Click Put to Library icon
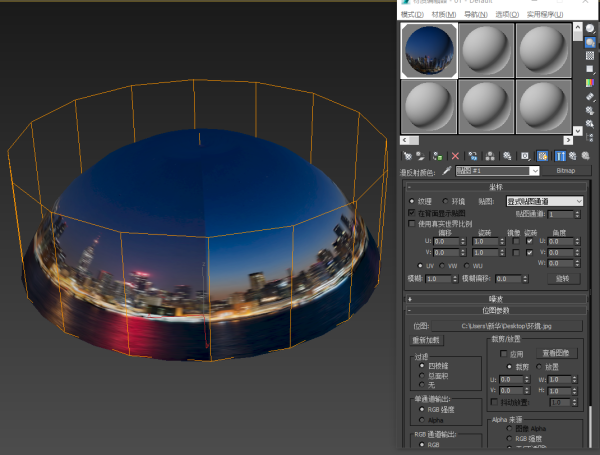600x455 pixels. pyautogui.click(x=507, y=156)
